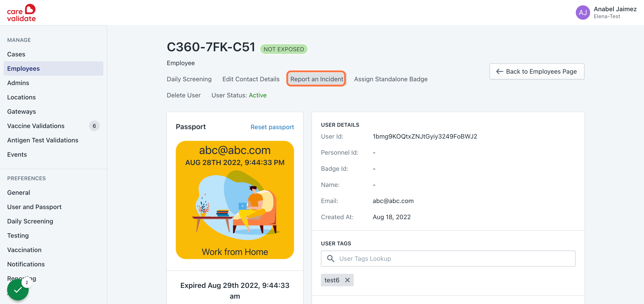Click the Care Validate logo
Image resolution: width=644 pixels, height=304 pixels.
point(21,13)
